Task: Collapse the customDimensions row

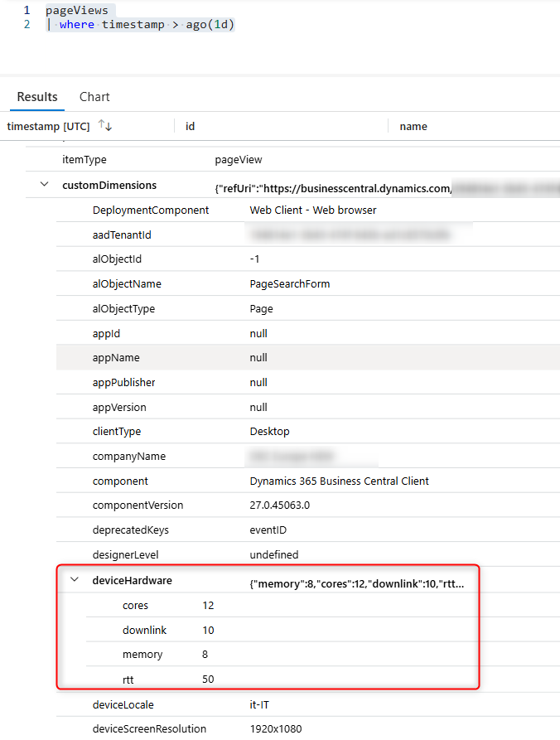Action: click(x=44, y=185)
